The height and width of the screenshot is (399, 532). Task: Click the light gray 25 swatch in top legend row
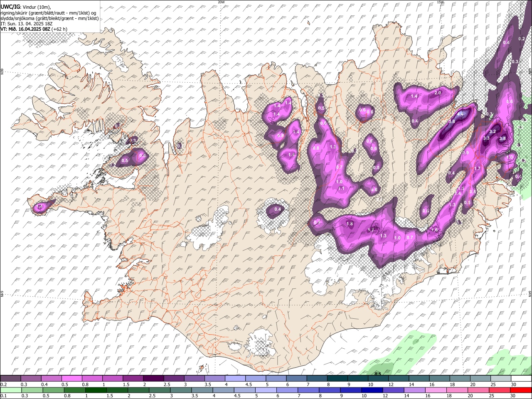tap(500, 378)
